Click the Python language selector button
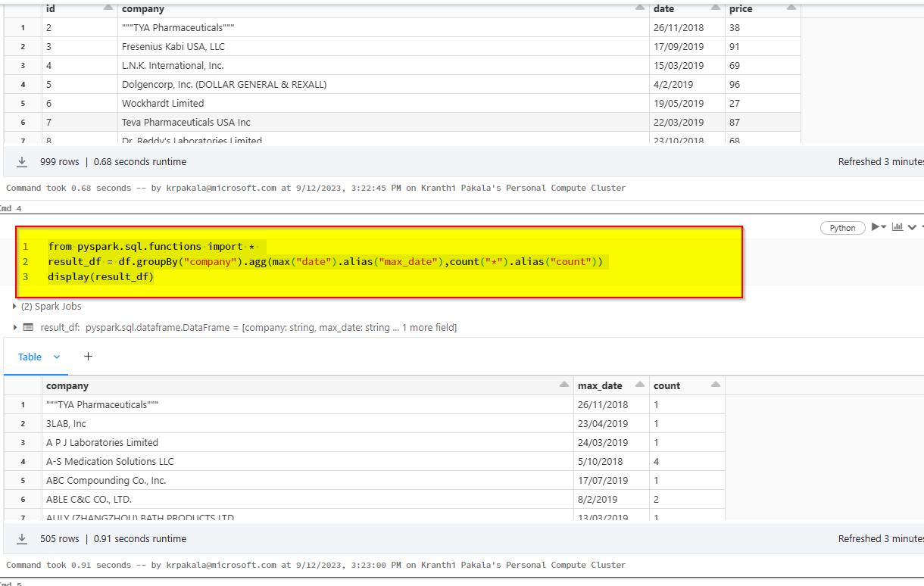Image resolution: width=924 pixels, height=586 pixels. pyautogui.click(x=842, y=228)
